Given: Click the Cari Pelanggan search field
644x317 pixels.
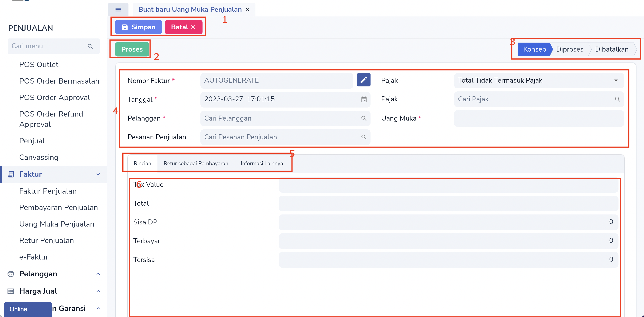Looking at the screenshot, I should (x=285, y=118).
